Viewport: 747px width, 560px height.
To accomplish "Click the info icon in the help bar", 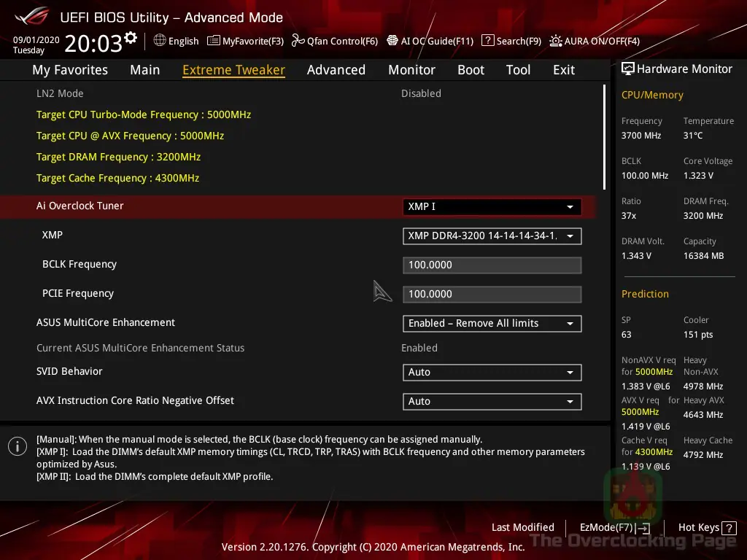I will point(17,446).
